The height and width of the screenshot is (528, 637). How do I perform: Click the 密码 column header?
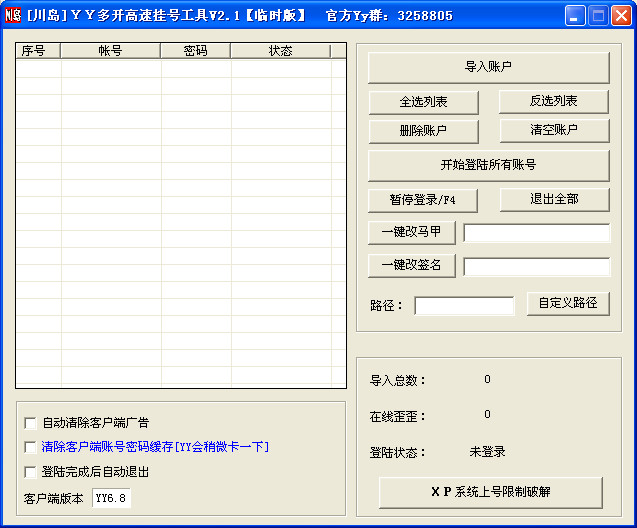coord(195,51)
